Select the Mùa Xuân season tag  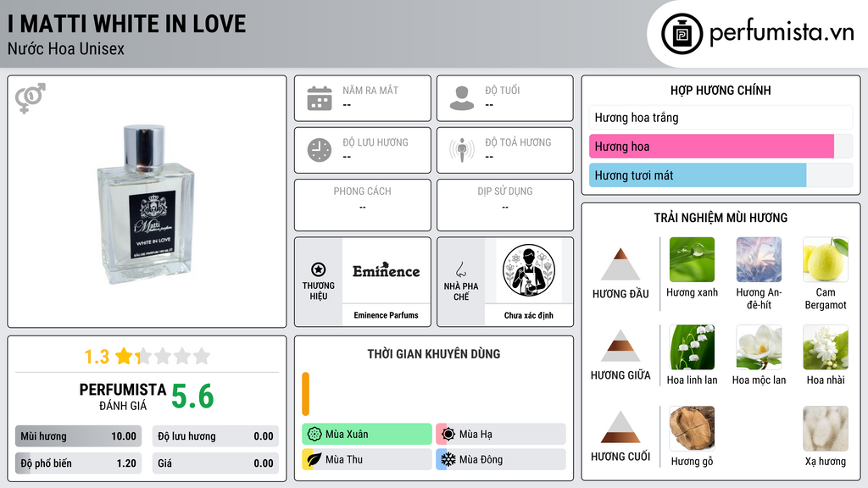click(367, 435)
